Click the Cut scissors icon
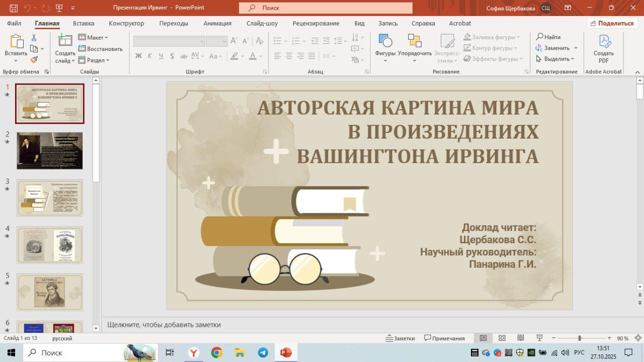 [x=34, y=38]
